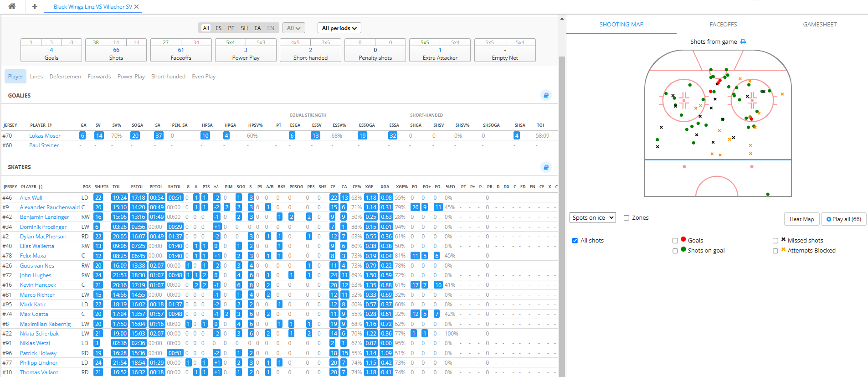Select the Defencemen tab
Image resolution: width=868 pixels, height=377 pixels.
tap(65, 77)
